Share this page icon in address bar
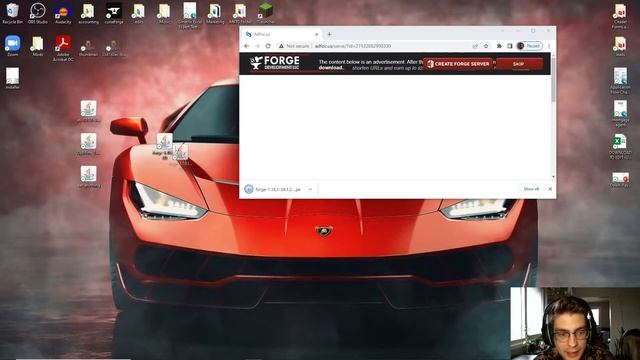640x360 pixels. 475,46
